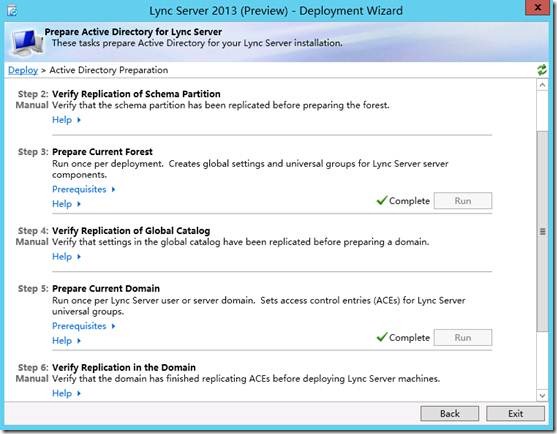This screenshot has height=434, width=557.
Task: Click the green checkmark for Prepare Current Forest
Action: point(382,200)
